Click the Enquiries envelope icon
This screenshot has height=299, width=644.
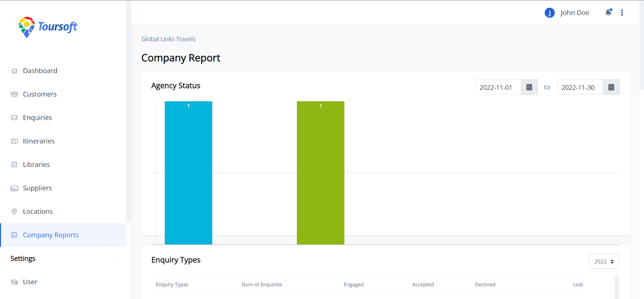(14, 118)
